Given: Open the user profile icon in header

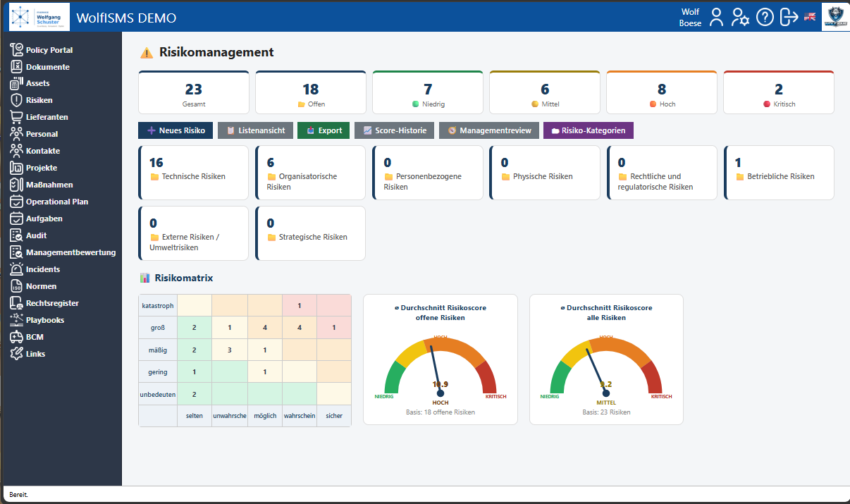Looking at the screenshot, I should [x=716, y=17].
